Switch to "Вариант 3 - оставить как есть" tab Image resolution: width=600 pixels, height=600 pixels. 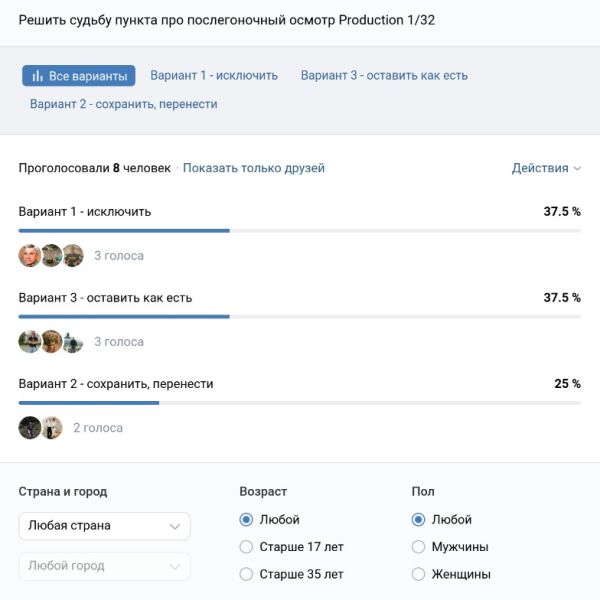(x=384, y=75)
